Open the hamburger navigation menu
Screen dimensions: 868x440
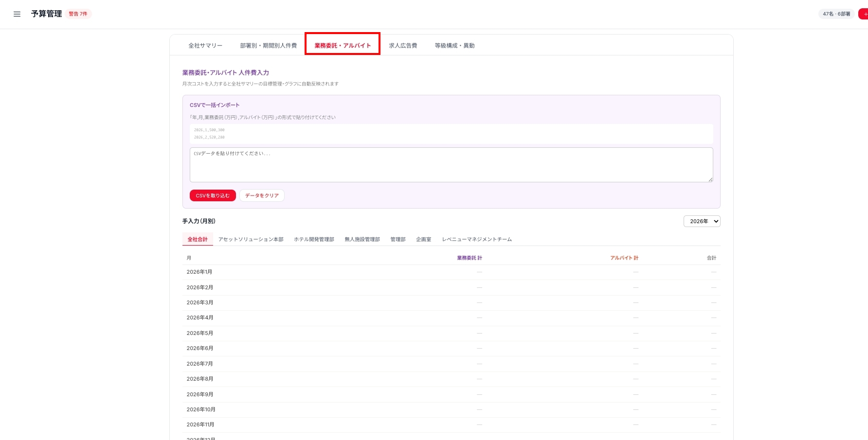[x=17, y=14]
